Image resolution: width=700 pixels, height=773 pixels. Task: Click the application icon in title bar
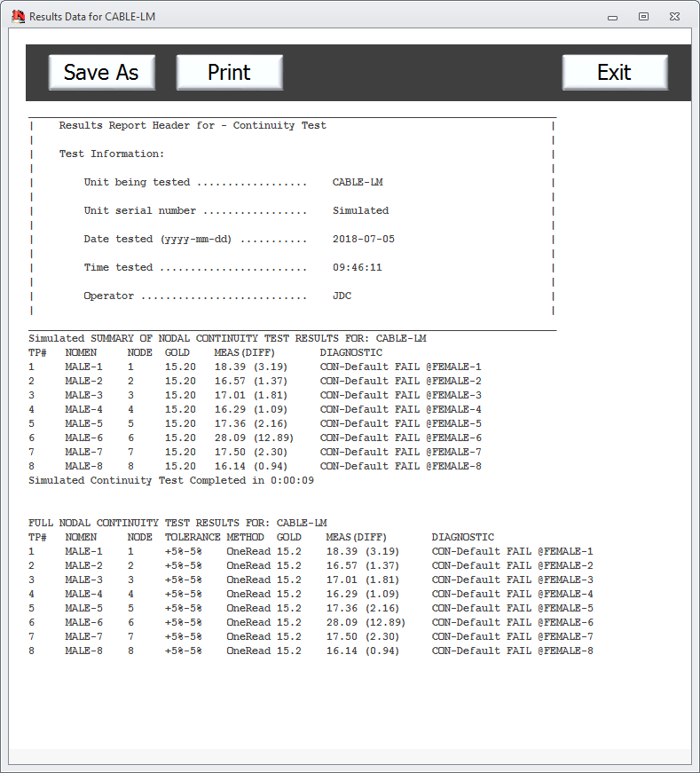click(17, 16)
